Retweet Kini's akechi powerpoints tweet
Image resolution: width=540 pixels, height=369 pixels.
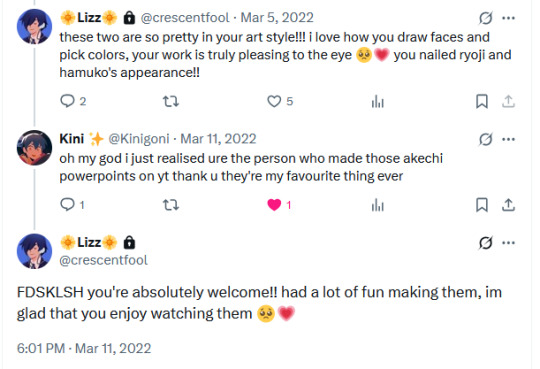(171, 205)
